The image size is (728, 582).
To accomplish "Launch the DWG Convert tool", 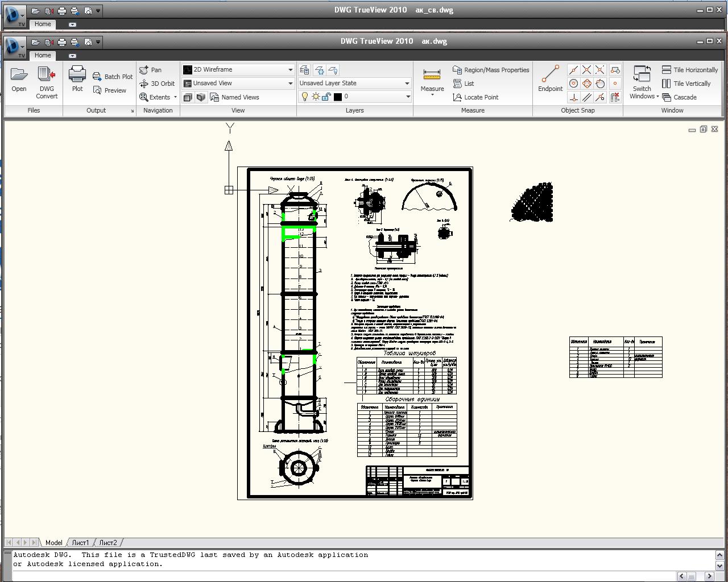I will pyautogui.click(x=47, y=82).
